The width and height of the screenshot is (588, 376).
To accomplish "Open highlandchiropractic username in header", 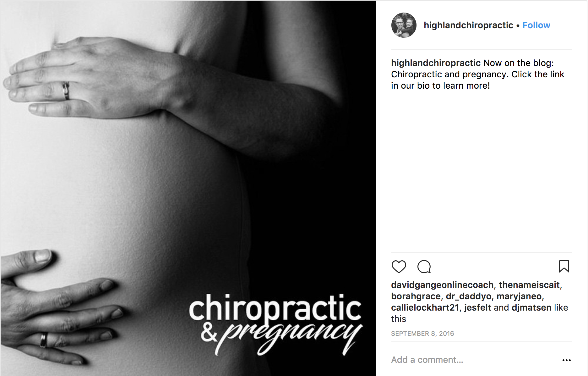I will 468,25.
